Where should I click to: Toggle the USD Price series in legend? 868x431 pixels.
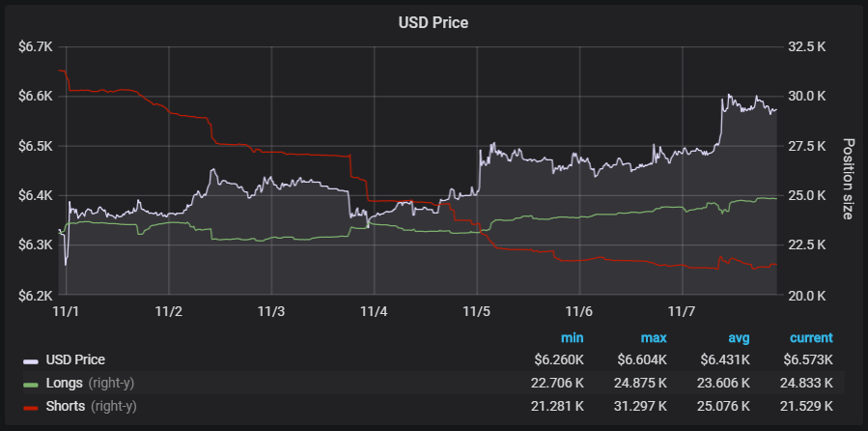coord(75,360)
